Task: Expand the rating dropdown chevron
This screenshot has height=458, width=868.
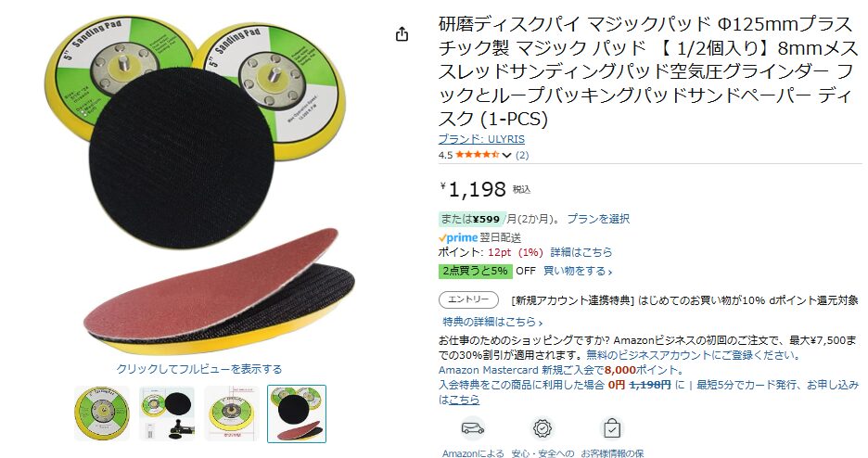Action: 506,156
